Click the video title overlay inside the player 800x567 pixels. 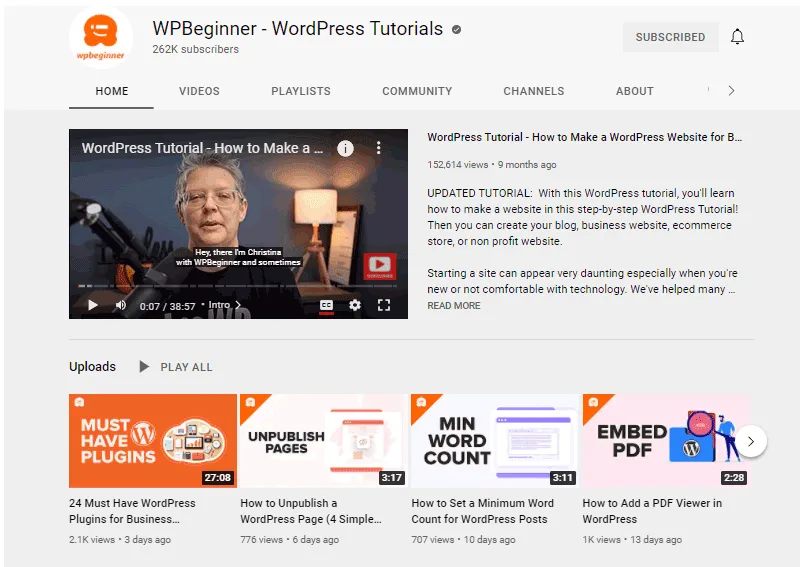[x=202, y=148]
